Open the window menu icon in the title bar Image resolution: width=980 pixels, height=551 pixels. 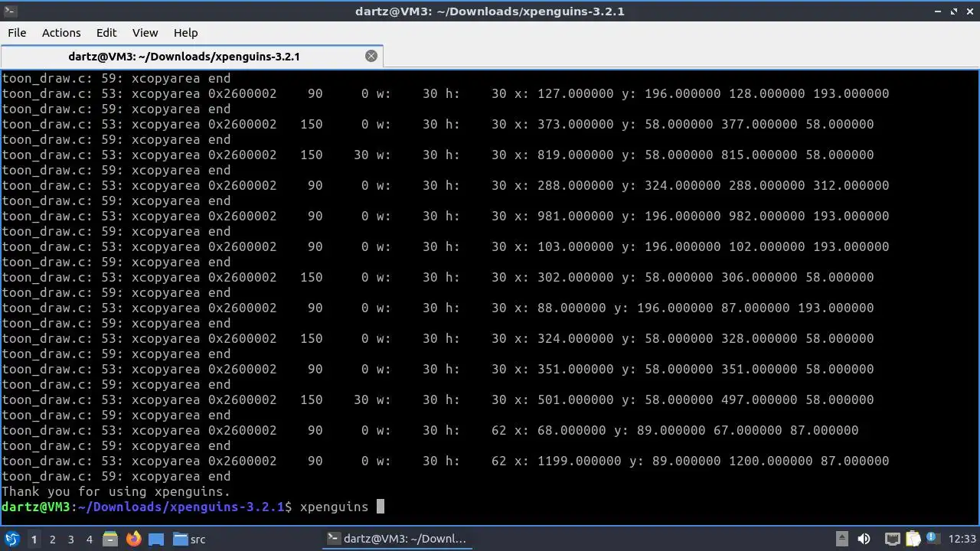coord(8,11)
